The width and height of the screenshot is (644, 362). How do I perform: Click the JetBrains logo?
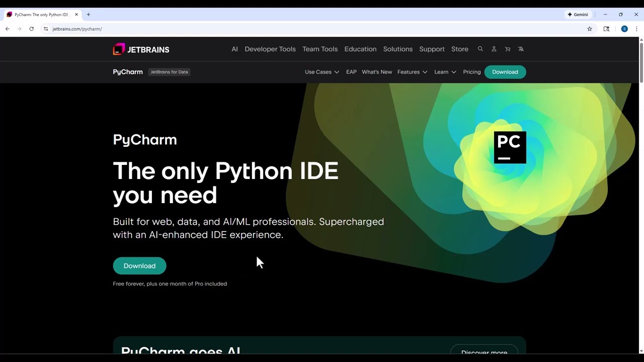141,49
